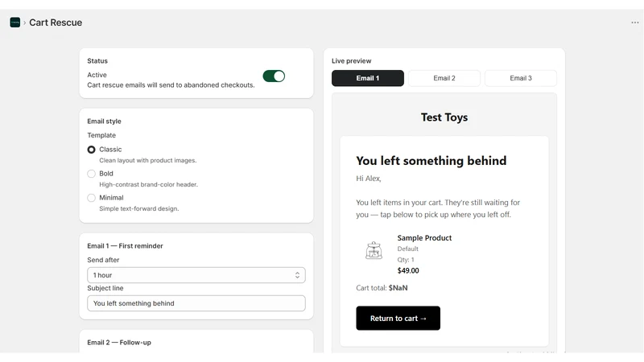Click into the Subject line text field
The image size is (644, 362).
[x=196, y=303]
